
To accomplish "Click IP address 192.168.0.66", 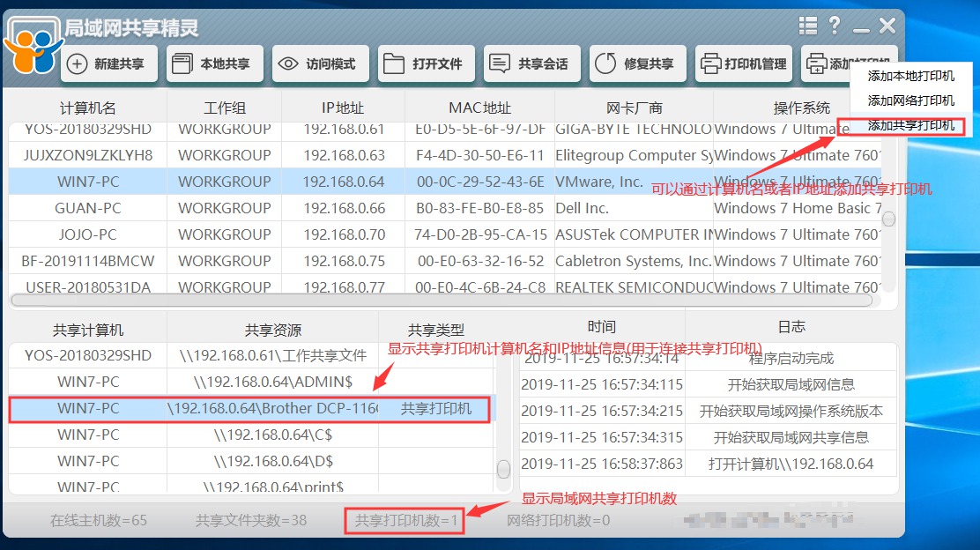I will (344, 208).
